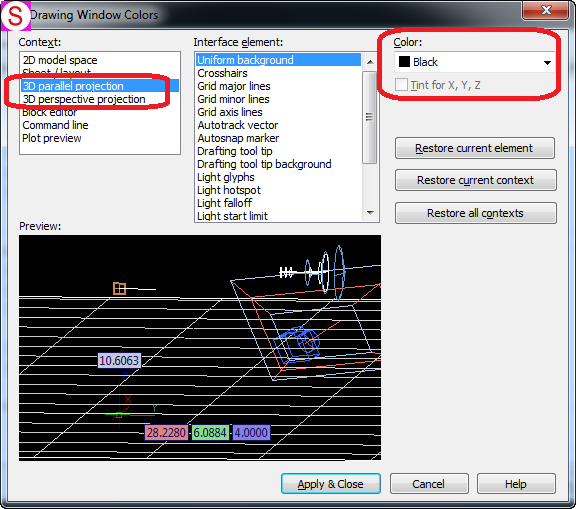
Task: Click Restore current element button
Action: (475, 148)
